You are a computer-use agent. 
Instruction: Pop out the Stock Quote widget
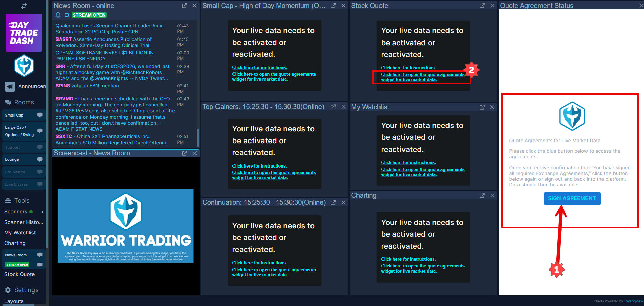(x=482, y=6)
